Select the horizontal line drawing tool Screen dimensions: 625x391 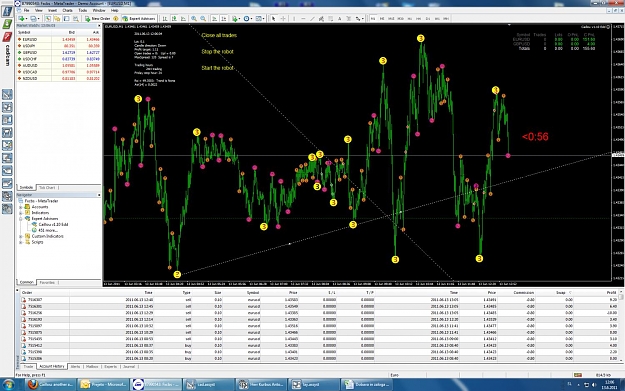(303, 19)
